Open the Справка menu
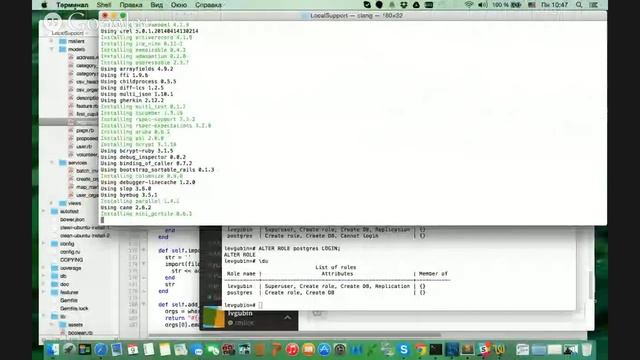640x360 pixels. click(x=208, y=5)
